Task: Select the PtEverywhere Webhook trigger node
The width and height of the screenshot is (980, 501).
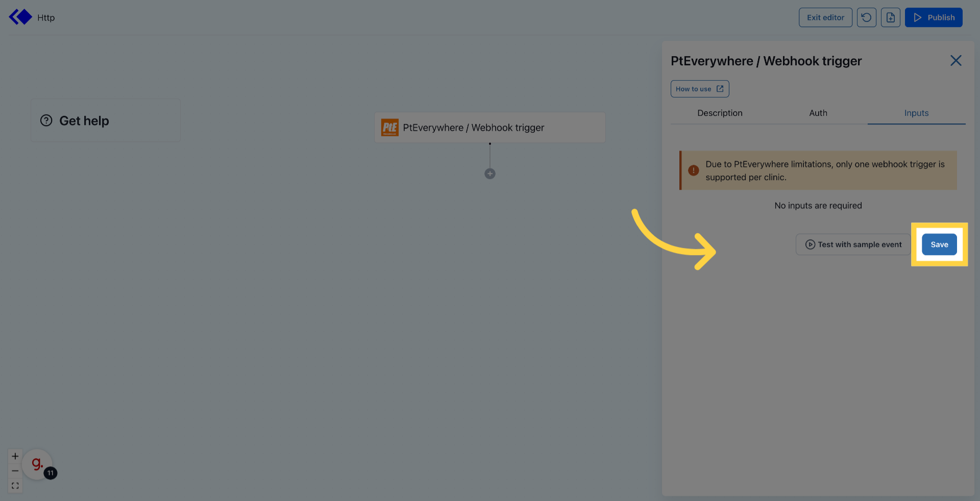Action: (490, 128)
